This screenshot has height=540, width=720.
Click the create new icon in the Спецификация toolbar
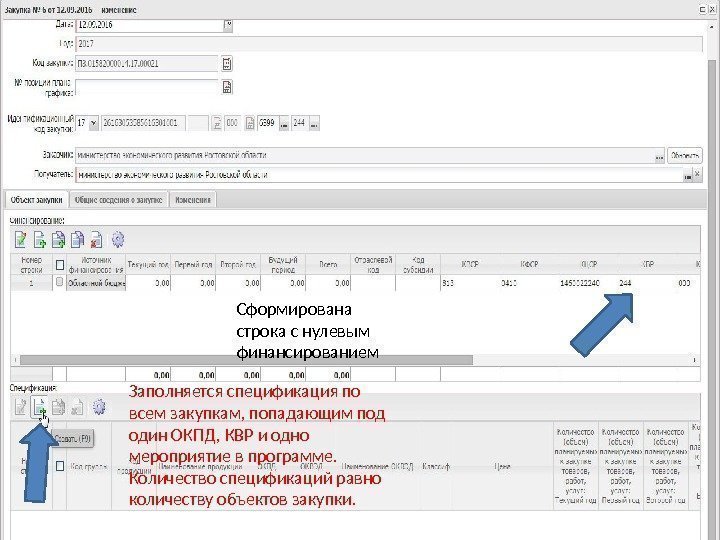pos(39,407)
